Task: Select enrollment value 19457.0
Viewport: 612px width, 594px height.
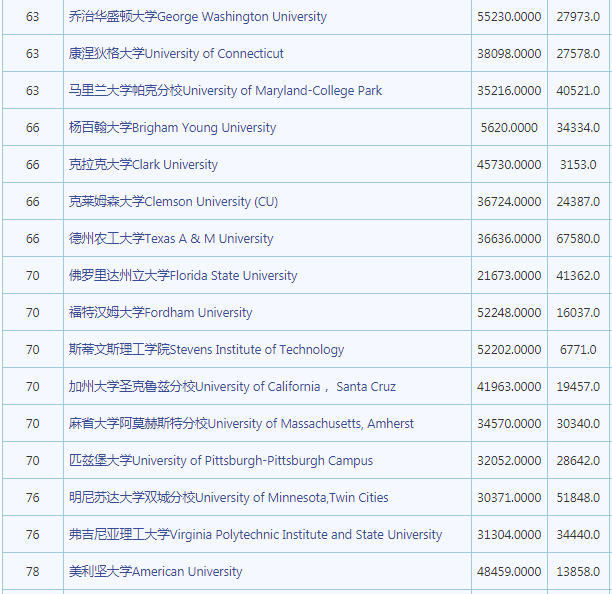Action: tap(578, 387)
